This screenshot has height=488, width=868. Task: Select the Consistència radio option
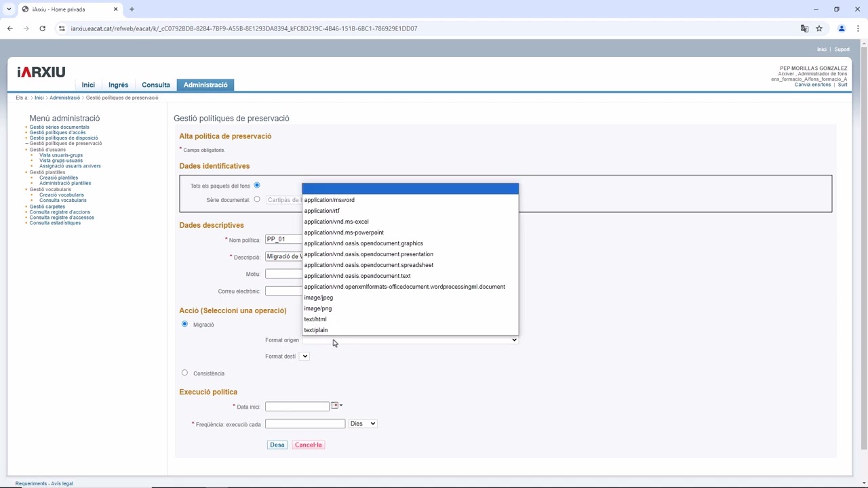coord(184,373)
